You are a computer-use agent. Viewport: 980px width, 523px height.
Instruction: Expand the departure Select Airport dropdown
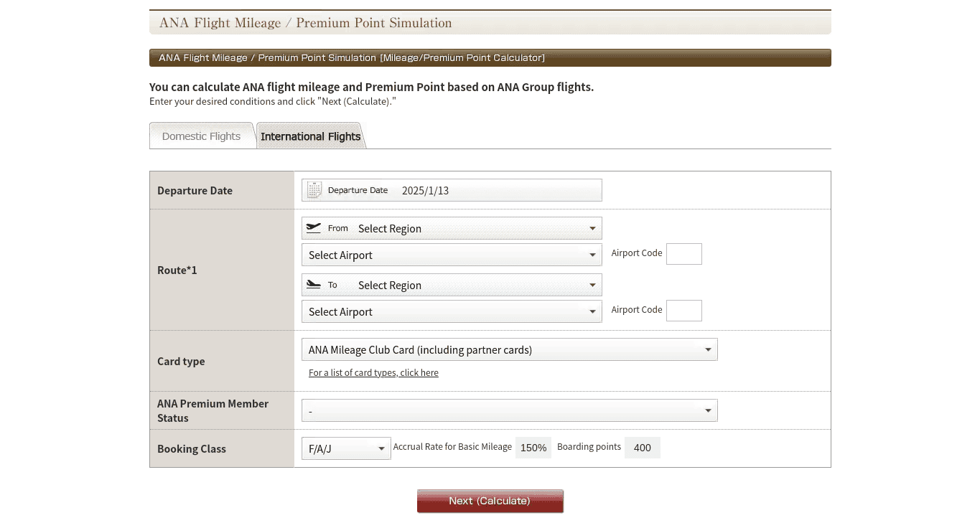point(452,255)
